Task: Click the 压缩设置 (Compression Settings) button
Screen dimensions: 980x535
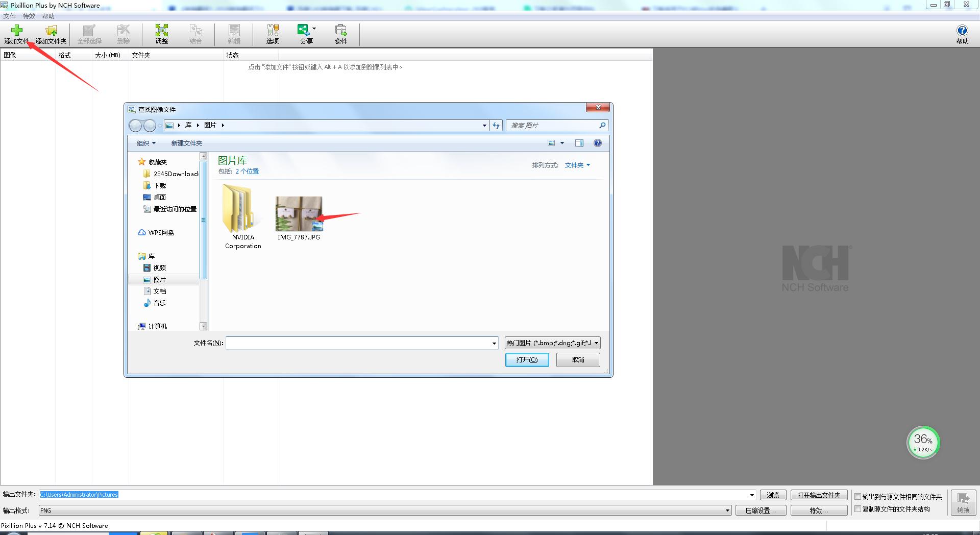Action: pyautogui.click(x=760, y=510)
